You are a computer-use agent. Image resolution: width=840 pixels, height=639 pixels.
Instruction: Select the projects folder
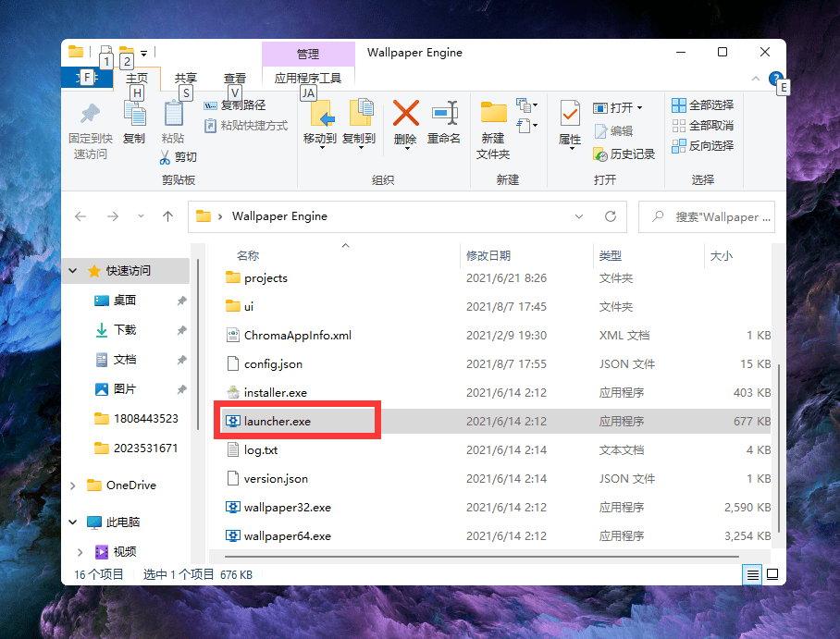click(x=266, y=278)
